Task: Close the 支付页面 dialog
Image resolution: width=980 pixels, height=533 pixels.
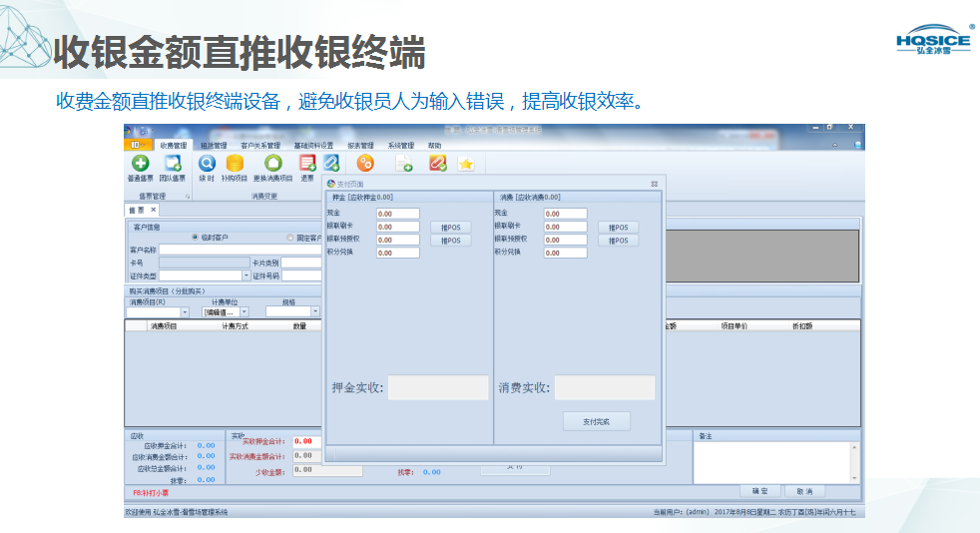Action: [x=654, y=184]
